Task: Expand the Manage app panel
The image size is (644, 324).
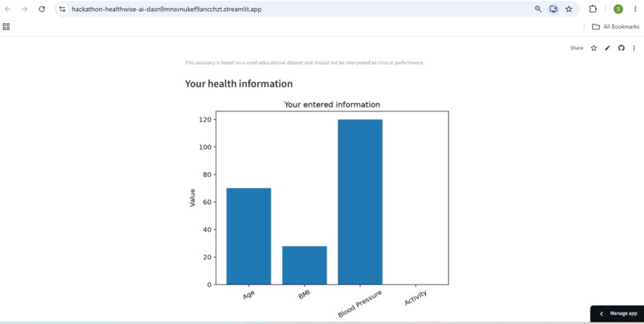Action: (618, 314)
